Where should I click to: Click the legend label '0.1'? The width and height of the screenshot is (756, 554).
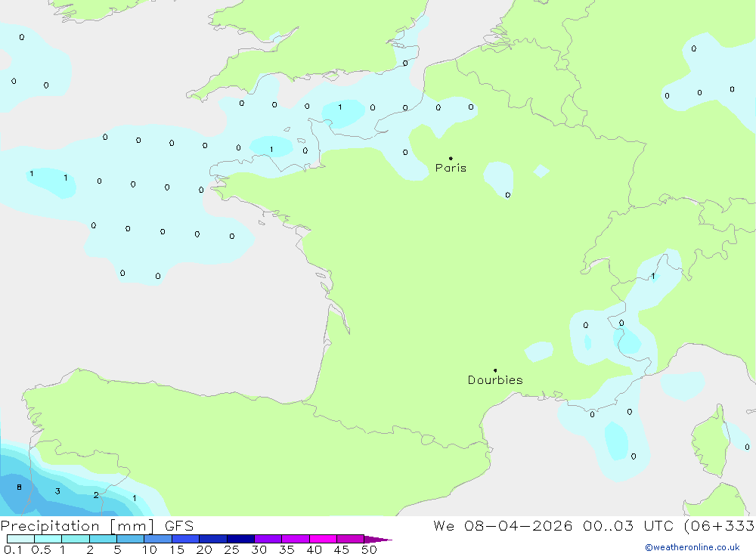(x=13, y=549)
